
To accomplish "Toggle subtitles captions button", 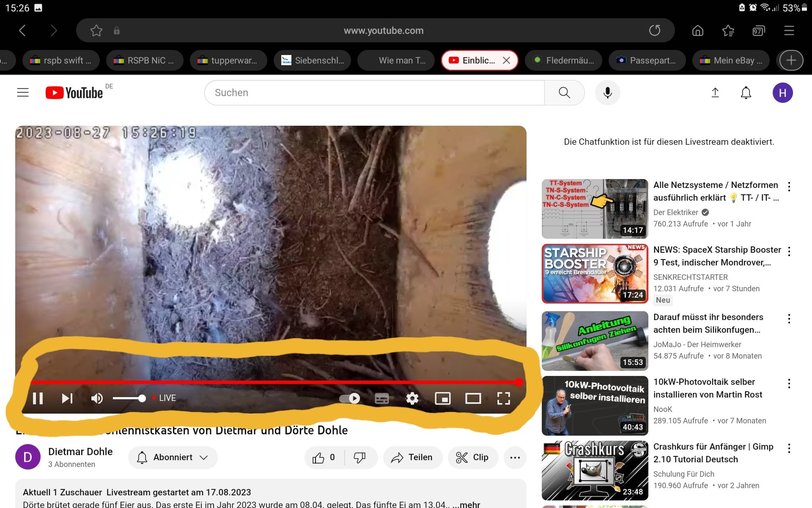I will point(381,398).
